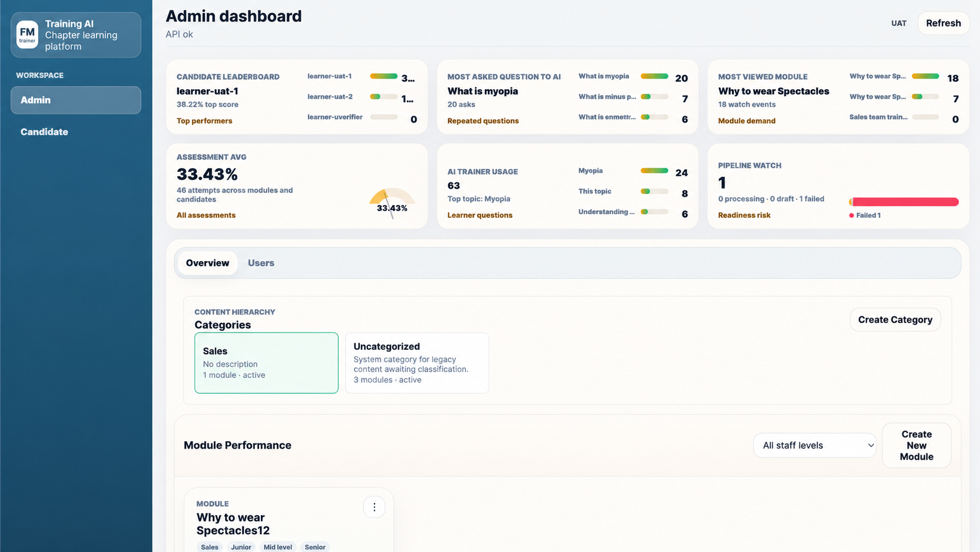Click 'Top topic: Myopia' text
The width and height of the screenshot is (980, 552).
(479, 199)
